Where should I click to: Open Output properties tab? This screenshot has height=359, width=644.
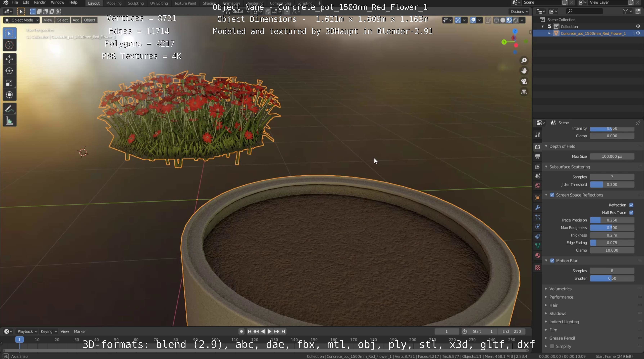(x=537, y=157)
